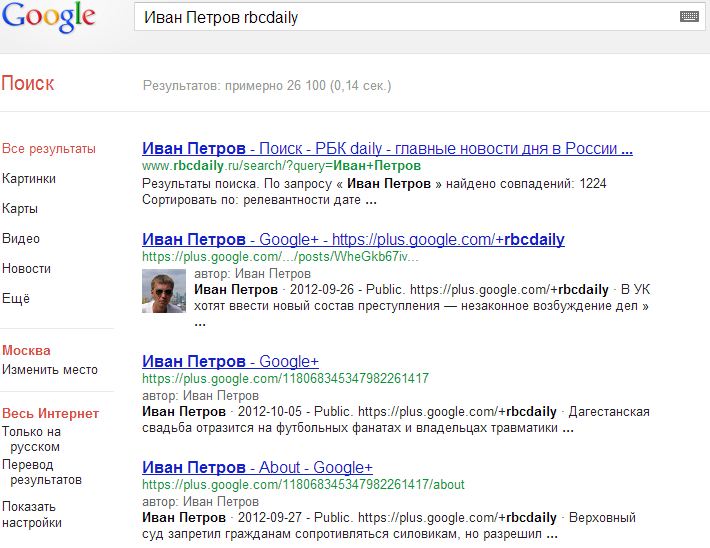Click the green URL ending in posts/WheGkb67iv...
The width and height of the screenshot is (710, 548).
tap(280, 257)
